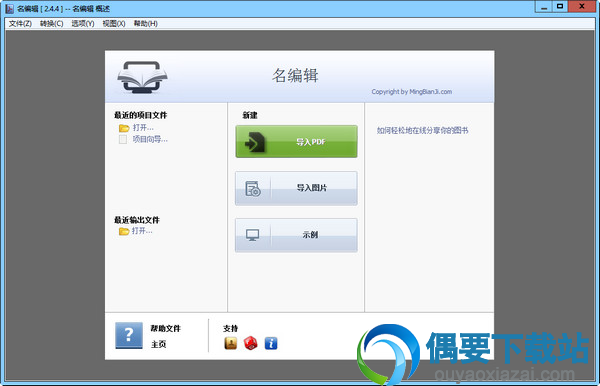Click the blank page icon beside 项目向导
This screenshot has height=386, width=600.
(x=123, y=139)
